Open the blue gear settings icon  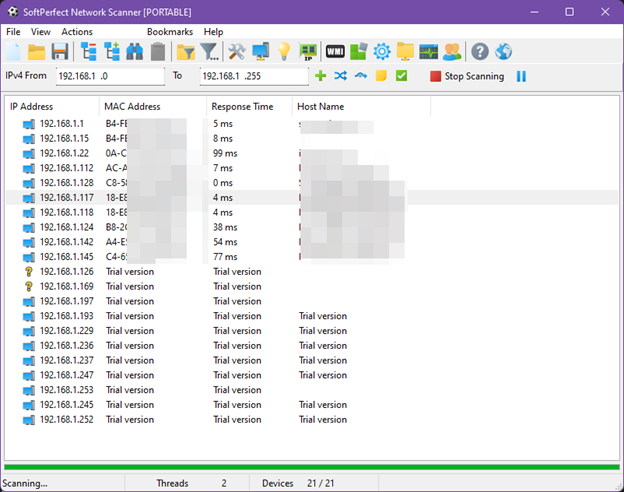click(381, 51)
